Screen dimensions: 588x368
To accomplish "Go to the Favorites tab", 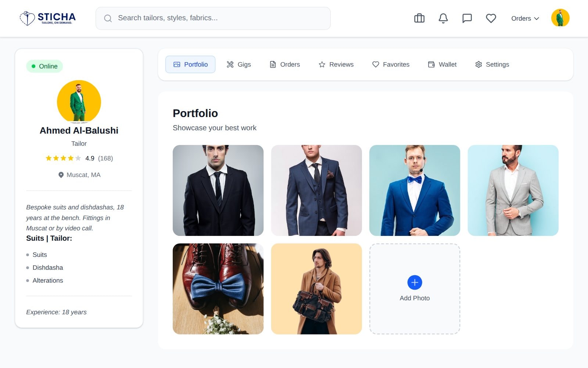I will [x=391, y=64].
